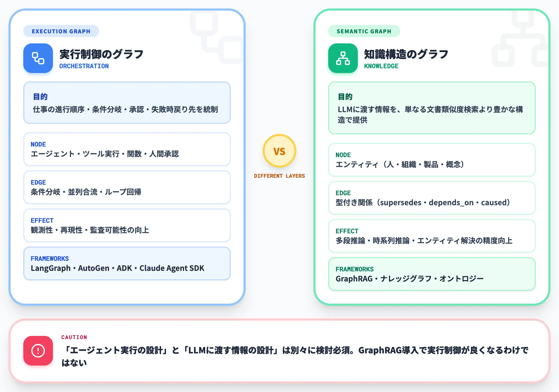The width and height of the screenshot is (559, 392).
Task: Click text 仕事の進行順序・条件分岐・承認・失敗時戻り先を統制
Action: point(125,109)
